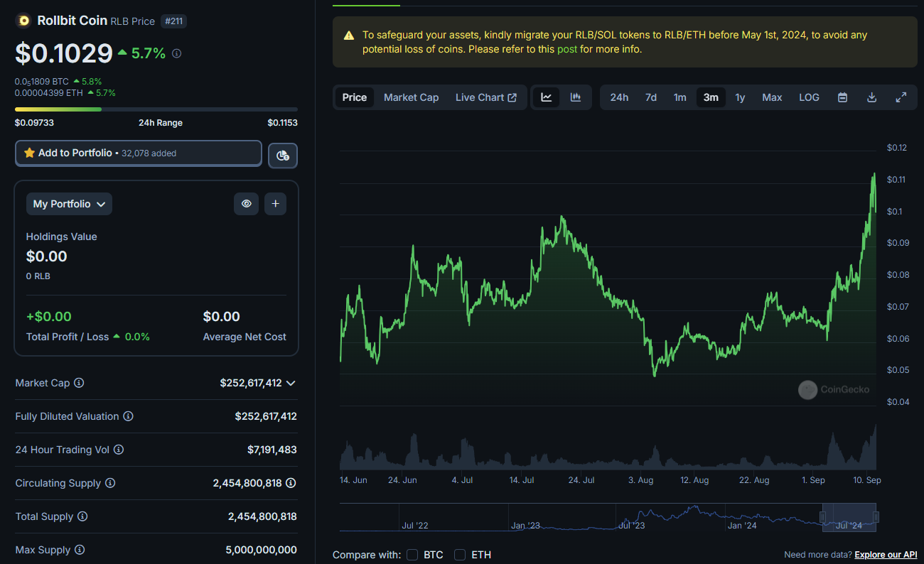This screenshot has height=564, width=924.
Task: Set chart range to 3m
Action: 711,97
